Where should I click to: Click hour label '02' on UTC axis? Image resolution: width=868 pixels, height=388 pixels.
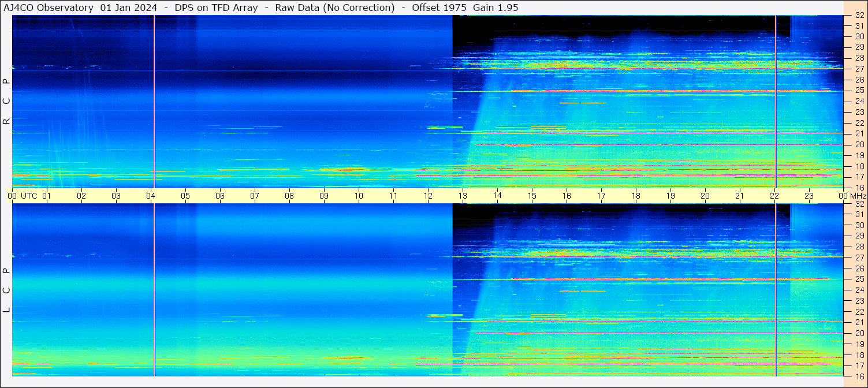(81, 196)
